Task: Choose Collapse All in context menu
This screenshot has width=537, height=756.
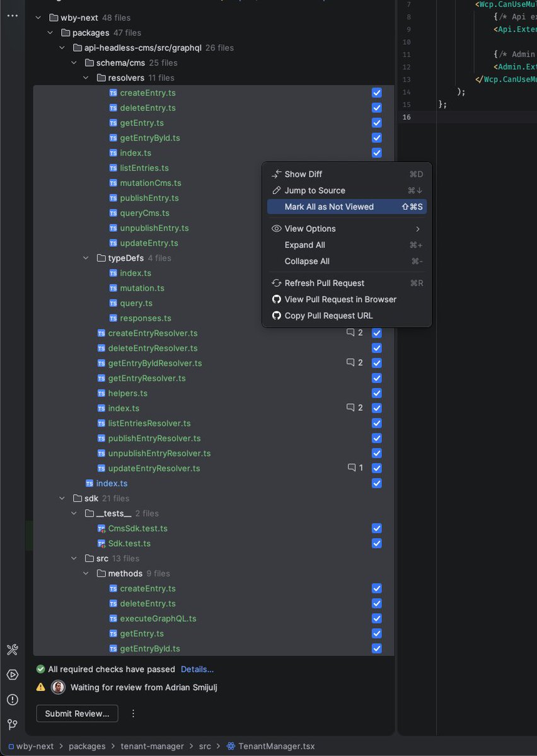Action: 347,261
